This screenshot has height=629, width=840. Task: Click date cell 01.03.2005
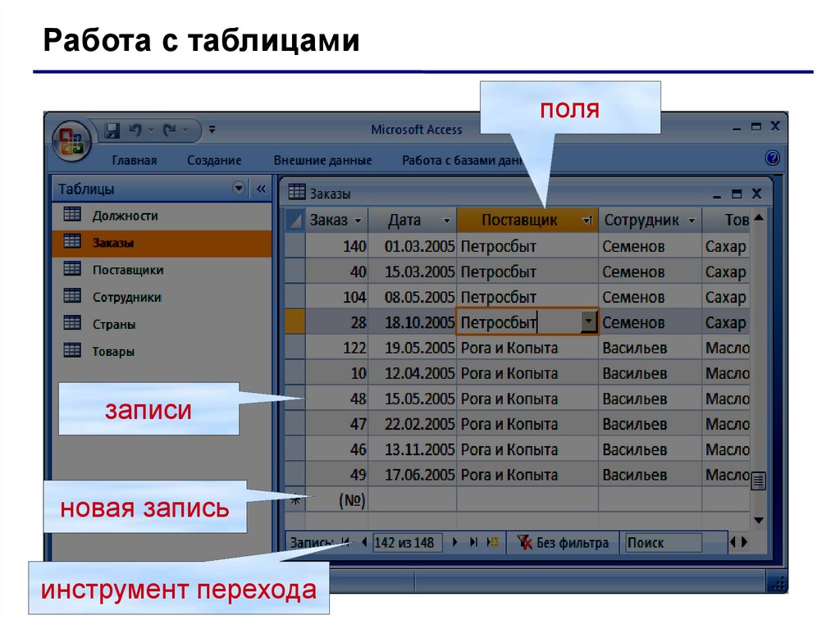point(413,247)
